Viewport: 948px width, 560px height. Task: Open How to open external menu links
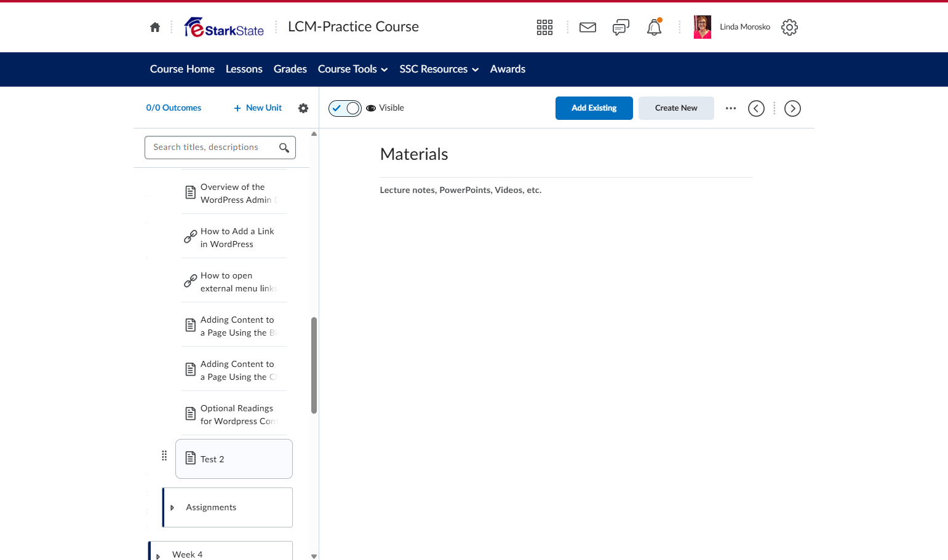[x=234, y=282]
